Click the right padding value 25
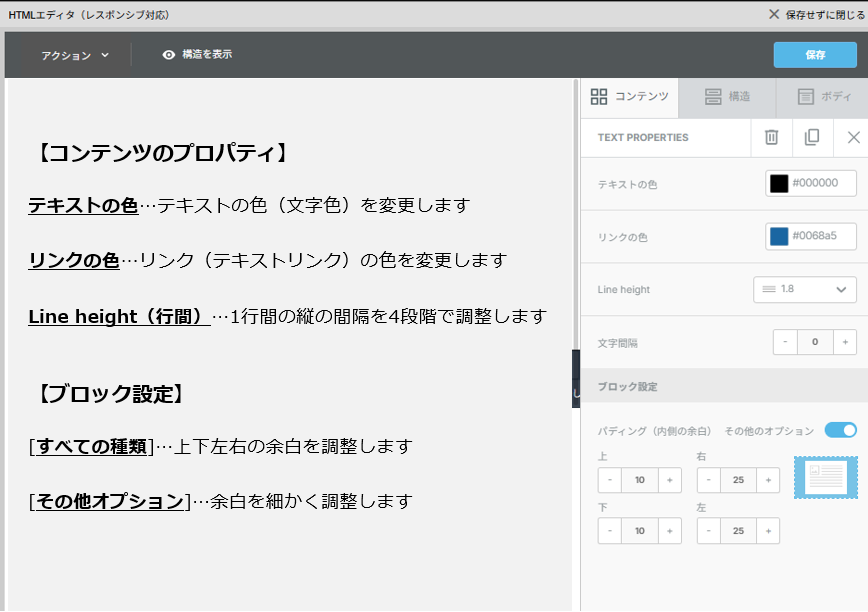Image resolution: width=868 pixels, height=612 pixels. click(x=738, y=480)
